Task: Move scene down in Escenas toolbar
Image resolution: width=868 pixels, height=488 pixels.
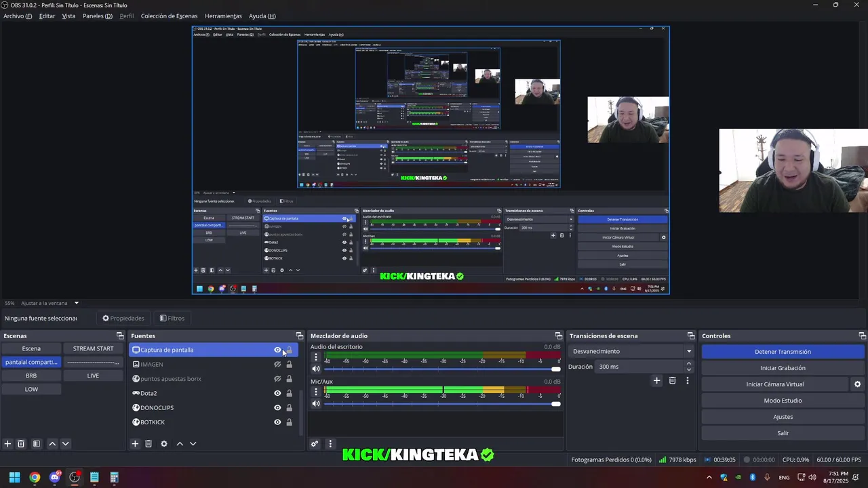Action: [x=65, y=444]
